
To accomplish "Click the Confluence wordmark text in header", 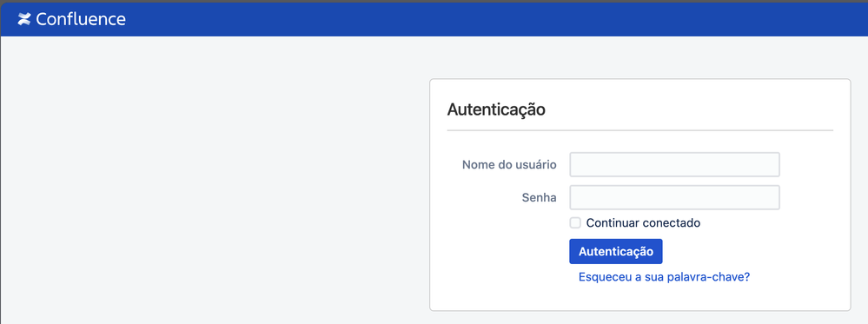I will pos(81,19).
